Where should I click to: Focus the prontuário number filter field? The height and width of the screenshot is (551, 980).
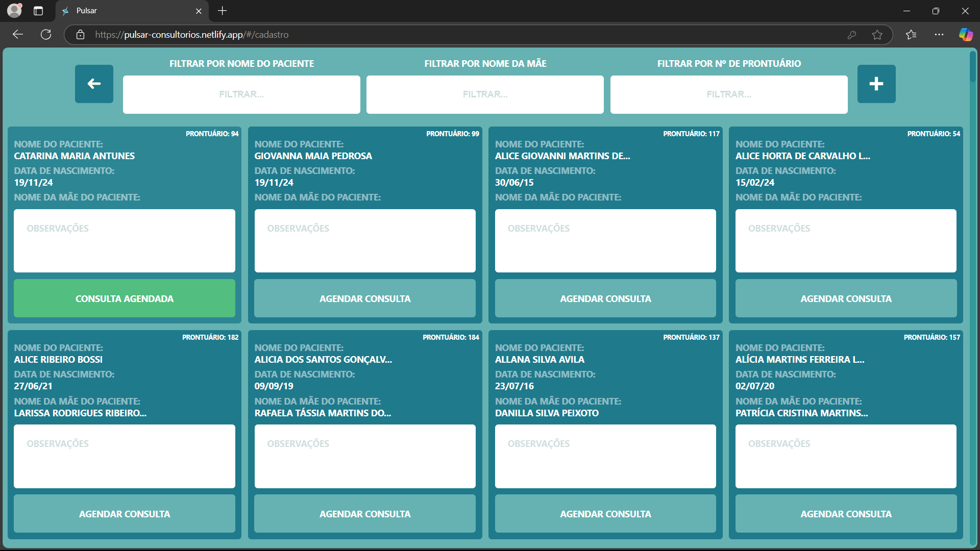[729, 94]
